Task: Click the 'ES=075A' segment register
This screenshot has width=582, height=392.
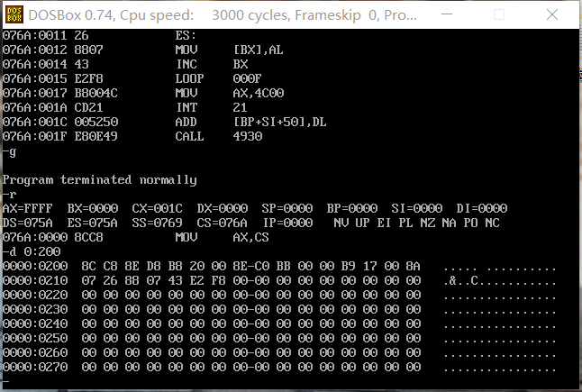Action: tap(93, 223)
